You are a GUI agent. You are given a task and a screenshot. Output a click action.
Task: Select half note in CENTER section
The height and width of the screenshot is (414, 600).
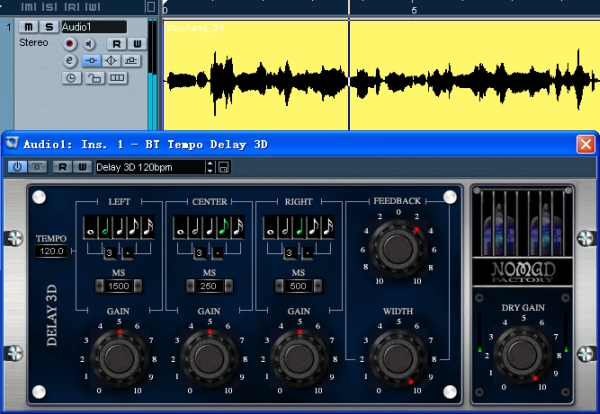(x=195, y=228)
